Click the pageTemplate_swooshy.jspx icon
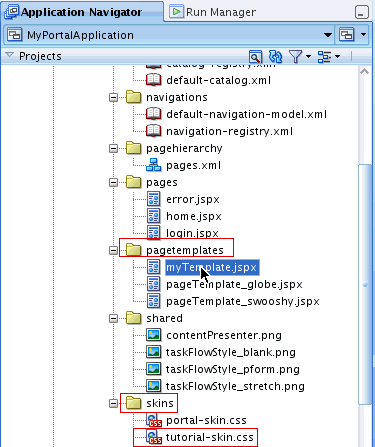Screen dimensions: 375x447 click(154, 301)
